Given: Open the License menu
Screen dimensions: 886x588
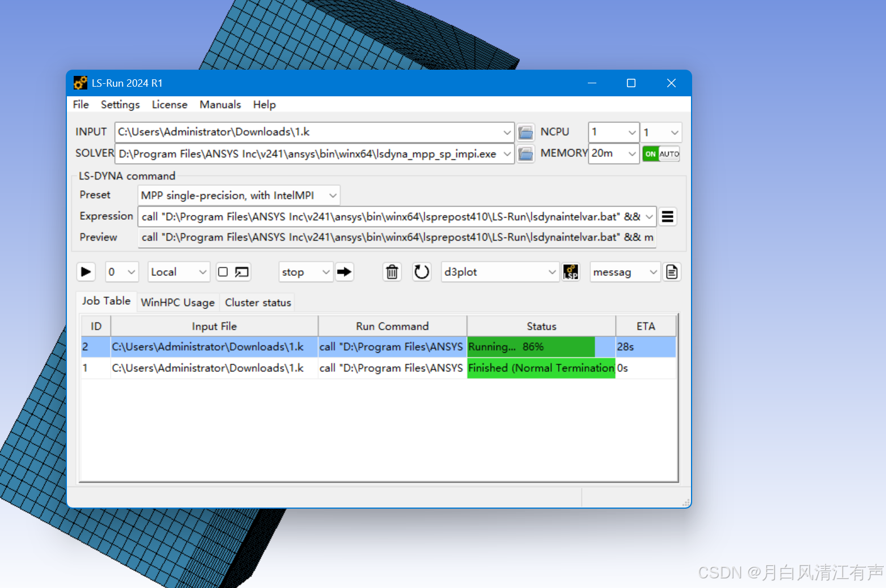Looking at the screenshot, I should click(169, 105).
